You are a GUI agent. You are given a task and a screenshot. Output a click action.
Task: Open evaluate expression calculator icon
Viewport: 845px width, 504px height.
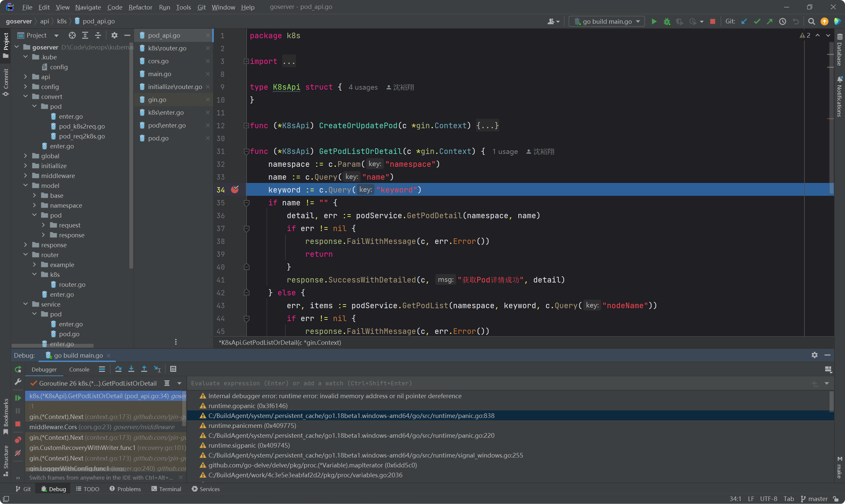pos(173,369)
